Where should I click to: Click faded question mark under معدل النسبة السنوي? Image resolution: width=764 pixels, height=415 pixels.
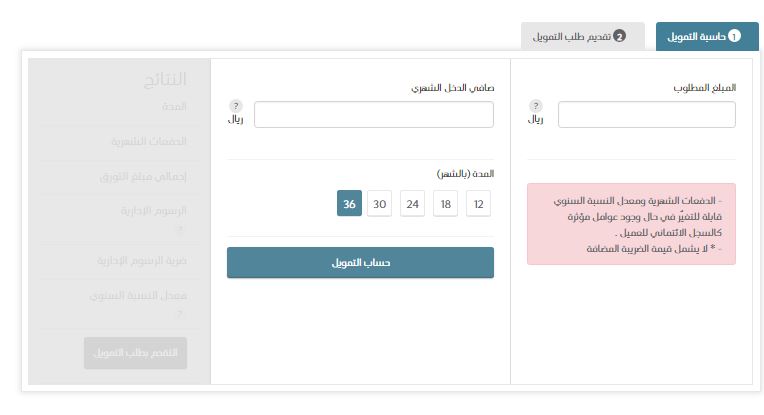coord(180,314)
